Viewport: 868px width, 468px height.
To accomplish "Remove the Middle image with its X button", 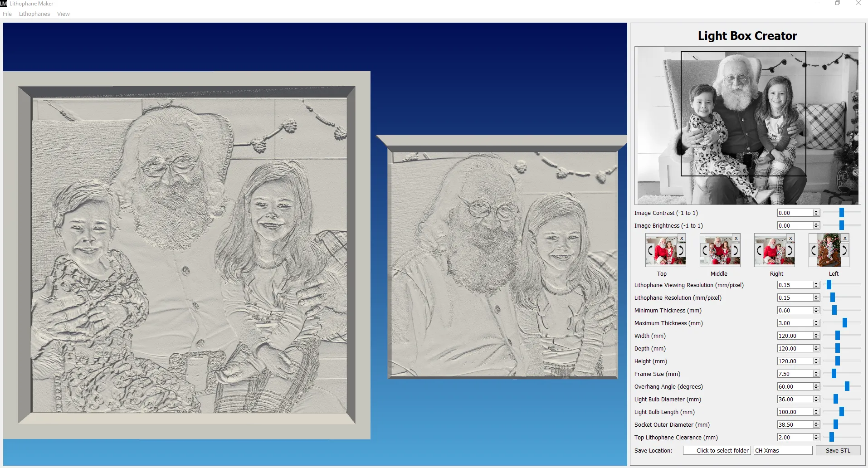I will click(x=736, y=238).
